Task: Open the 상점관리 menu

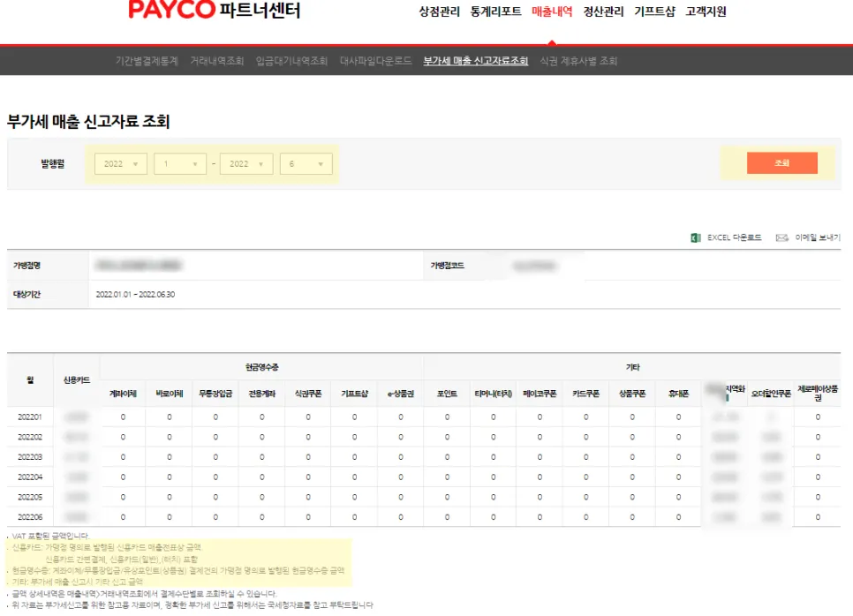Action: 439,11
